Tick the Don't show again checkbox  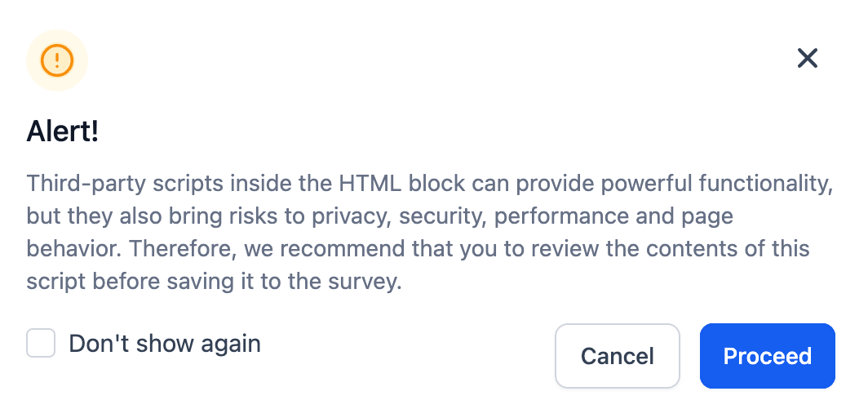[41, 344]
